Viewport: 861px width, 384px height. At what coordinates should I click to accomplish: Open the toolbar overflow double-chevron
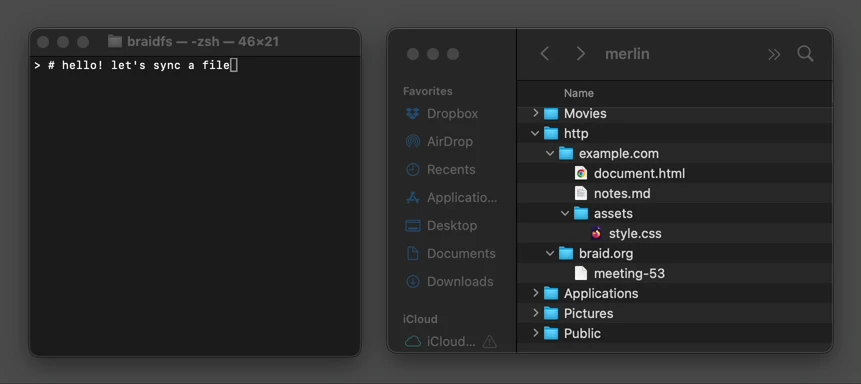774,54
